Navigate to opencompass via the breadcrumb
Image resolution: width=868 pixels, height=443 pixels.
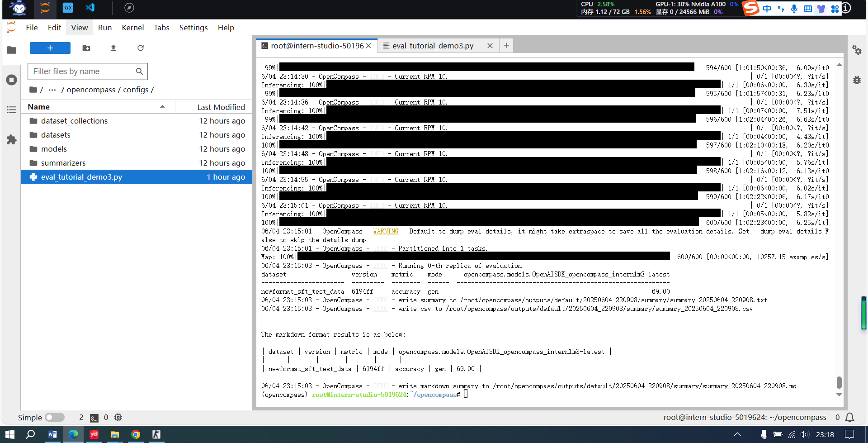(91, 90)
